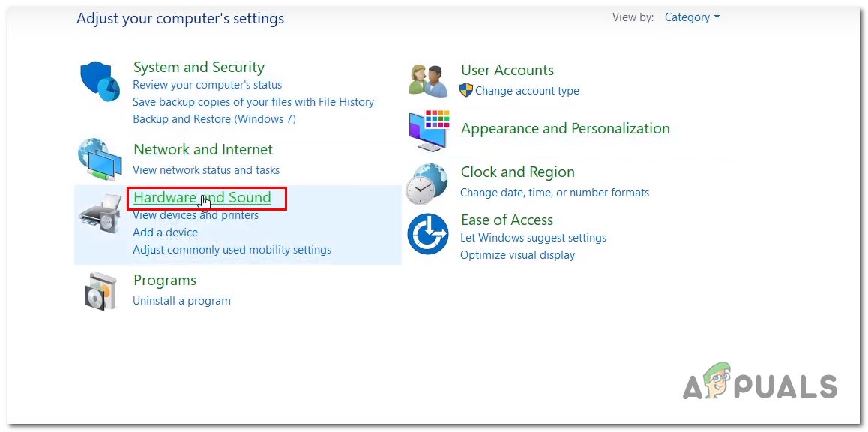The width and height of the screenshot is (868, 432).
Task: Click the User Accounts people icon
Action: (x=428, y=81)
